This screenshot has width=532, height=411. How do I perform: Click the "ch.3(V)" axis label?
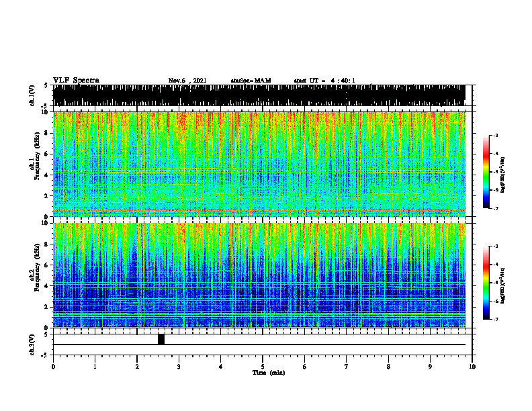coord(32,345)
